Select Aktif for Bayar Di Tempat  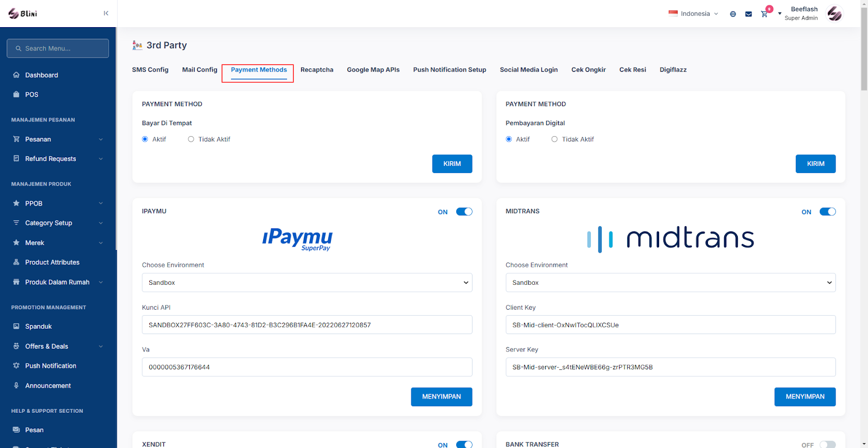click(x=145, y=139)
